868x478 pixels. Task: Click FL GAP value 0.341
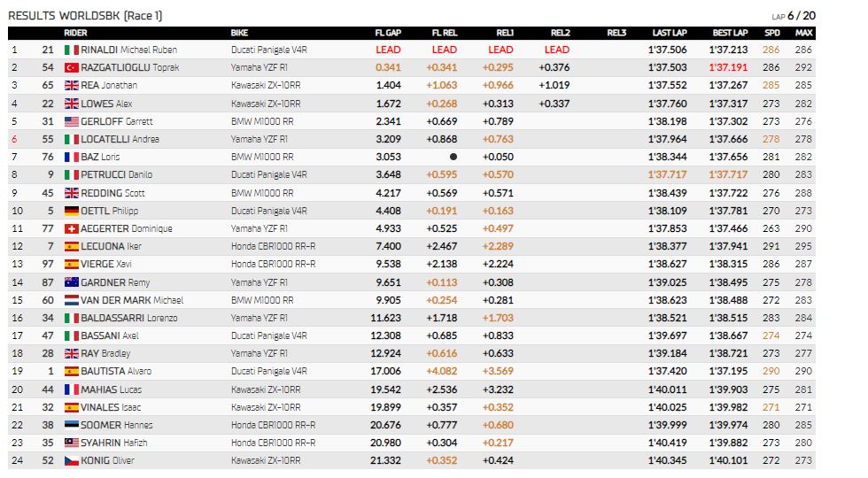[388, 67]
